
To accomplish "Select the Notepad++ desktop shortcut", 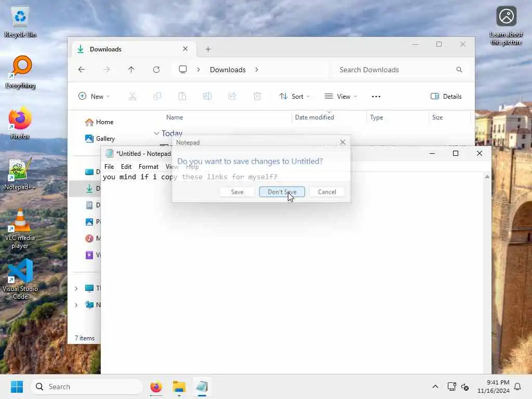I will pos(20,174).
